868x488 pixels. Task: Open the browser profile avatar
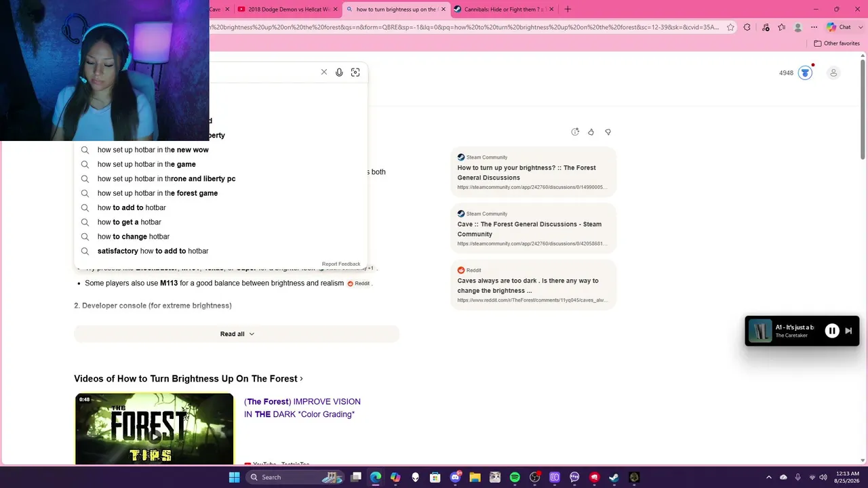tap(798, 27)
